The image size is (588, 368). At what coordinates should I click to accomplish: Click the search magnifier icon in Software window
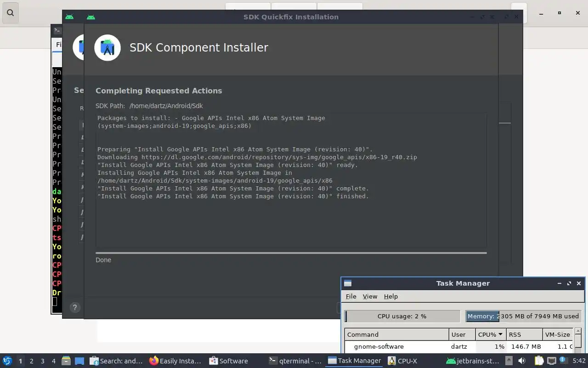(11, 13)
